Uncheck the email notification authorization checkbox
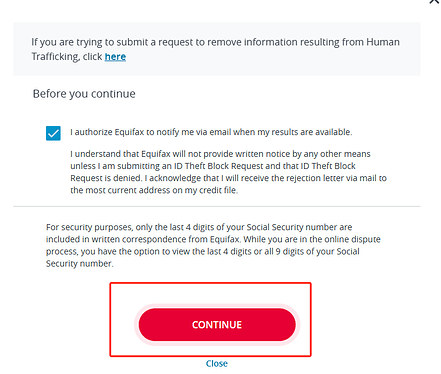 pyautogui.click(x=53, y=133)
